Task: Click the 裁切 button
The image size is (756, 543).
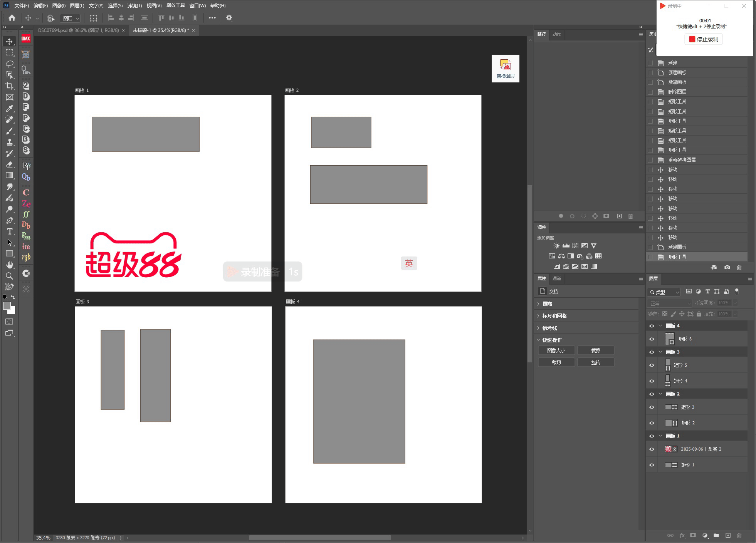Action: 556,362
